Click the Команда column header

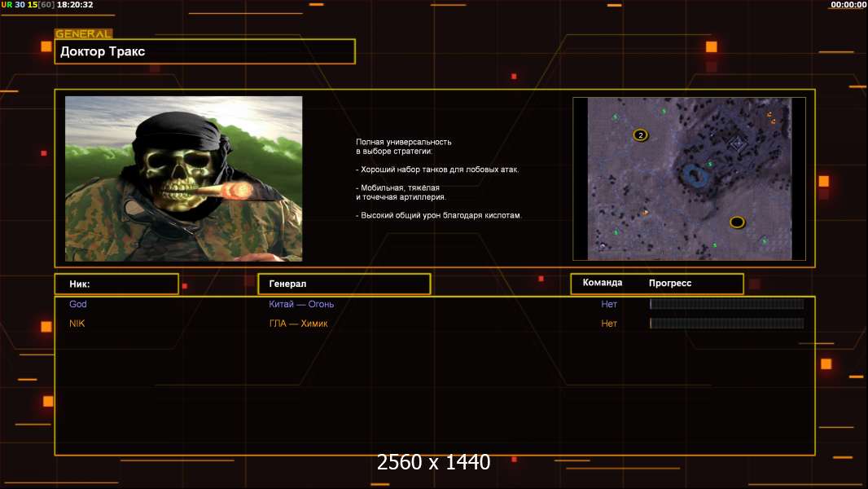coord(603,283)
